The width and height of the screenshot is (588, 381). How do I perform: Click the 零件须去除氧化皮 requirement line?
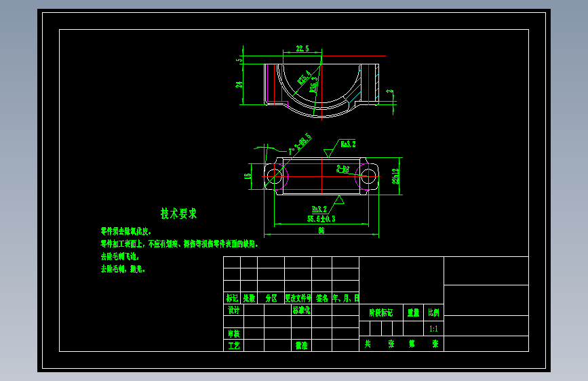[x=125, y=231]
